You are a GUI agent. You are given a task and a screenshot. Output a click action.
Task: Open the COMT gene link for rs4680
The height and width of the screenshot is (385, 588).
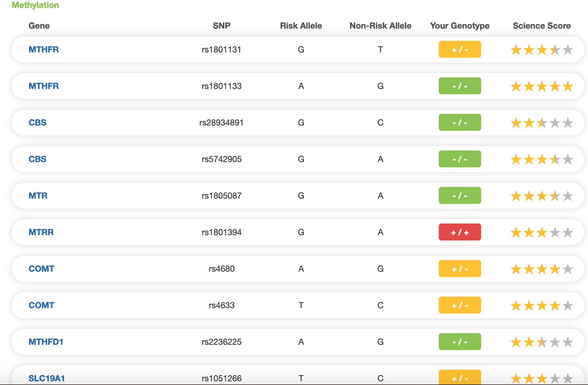coord(41,269)
